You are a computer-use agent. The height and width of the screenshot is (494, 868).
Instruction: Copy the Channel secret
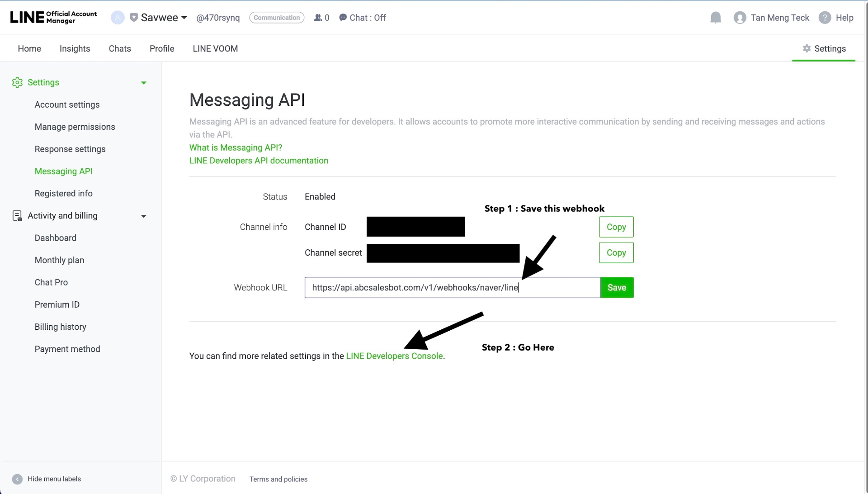point(616,252)
